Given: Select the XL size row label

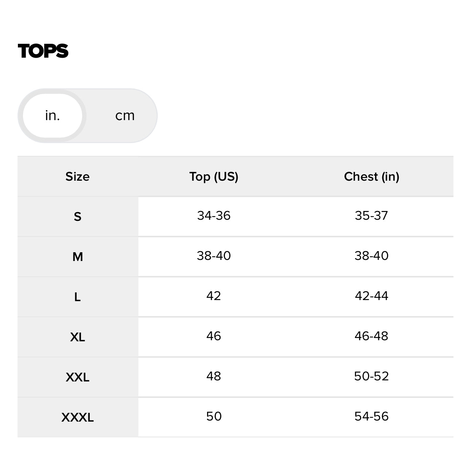Looking at the screenshot, I should click(77, 337).
